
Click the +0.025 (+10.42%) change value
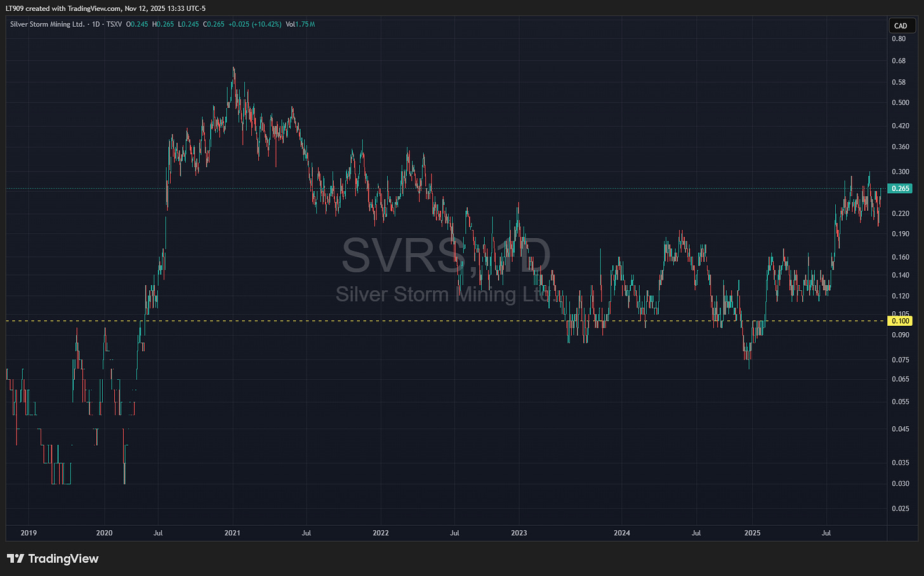pos(254,24)
